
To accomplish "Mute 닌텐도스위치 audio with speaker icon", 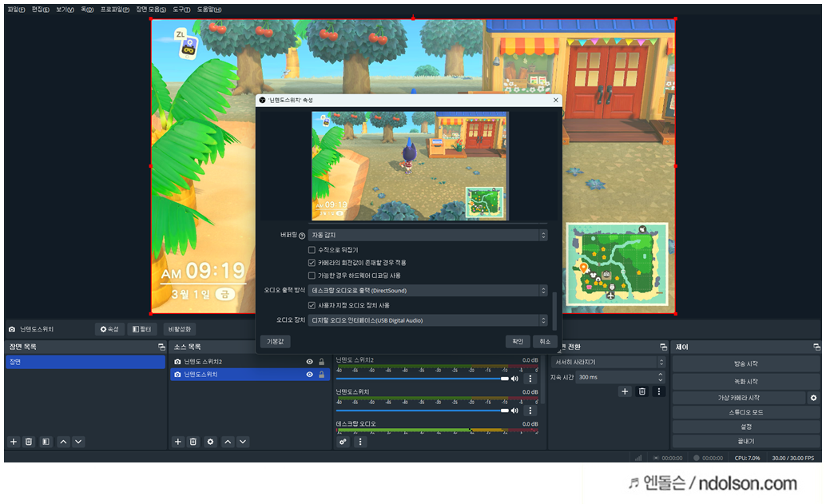I will [x=514, y=411].
